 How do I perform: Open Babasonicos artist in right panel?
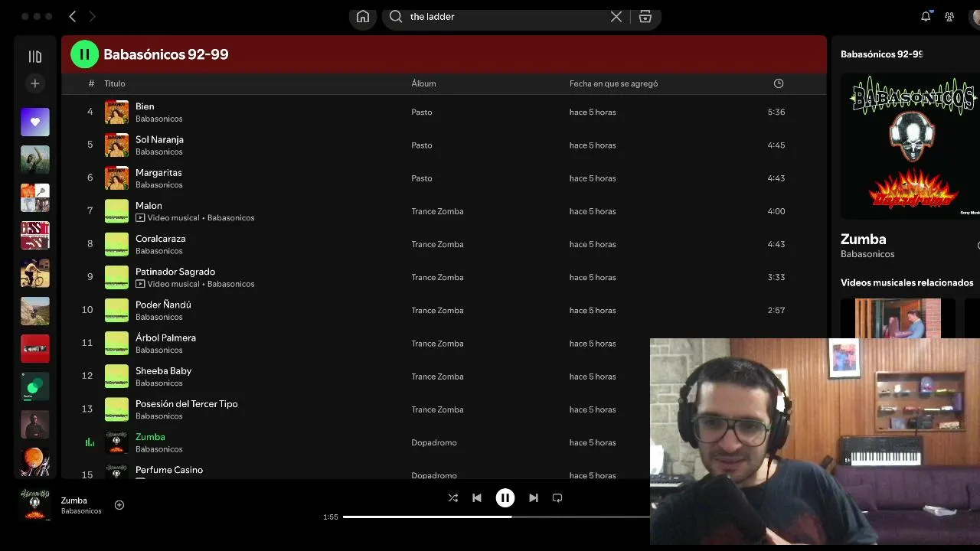pos(867,254)
